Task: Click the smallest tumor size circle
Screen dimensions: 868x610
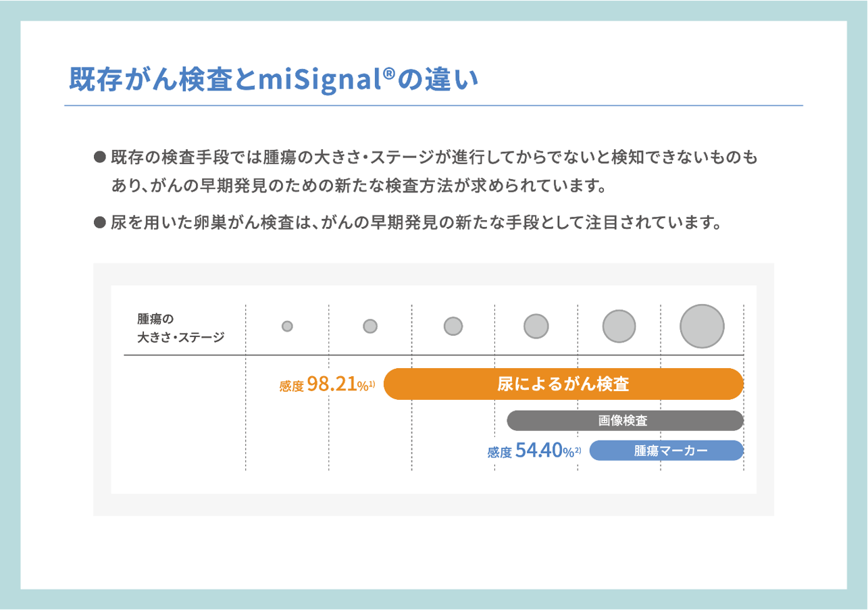Action: pyautogui.click(x=287, y=326)
